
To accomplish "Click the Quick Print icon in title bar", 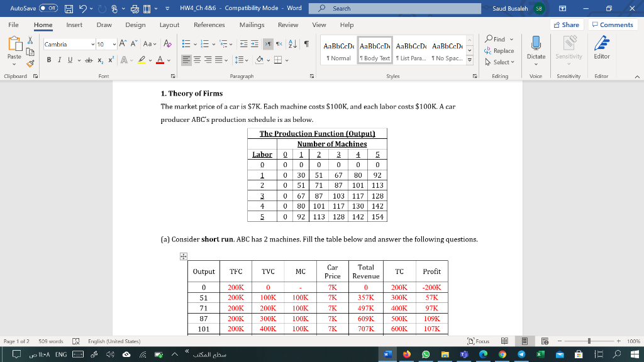I will [x=135, y=9].
